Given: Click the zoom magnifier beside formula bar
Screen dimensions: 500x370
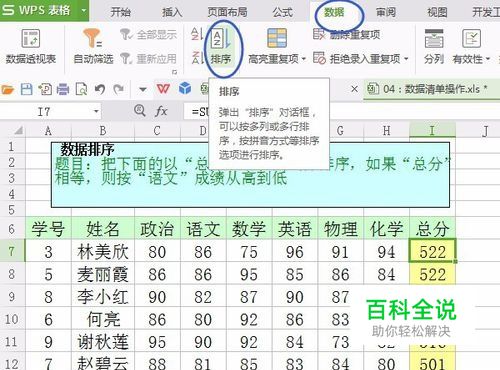Looking at the screenshot, I should [140, 111].
